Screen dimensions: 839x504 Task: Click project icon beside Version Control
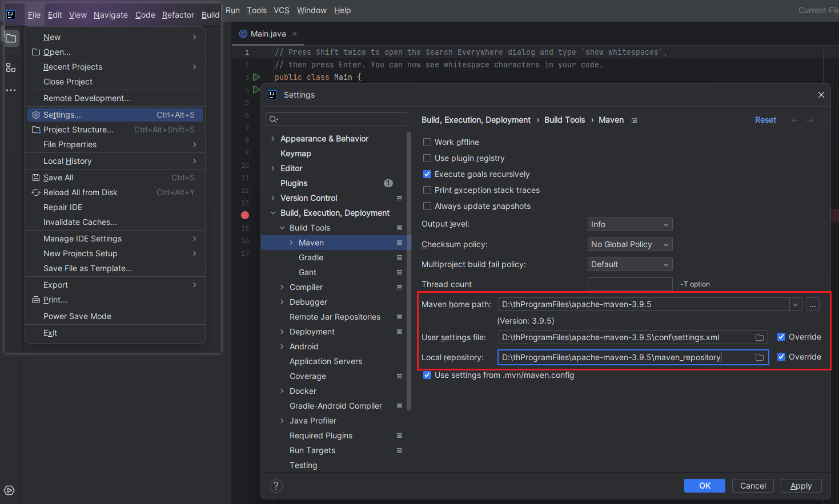pos(399,198)
